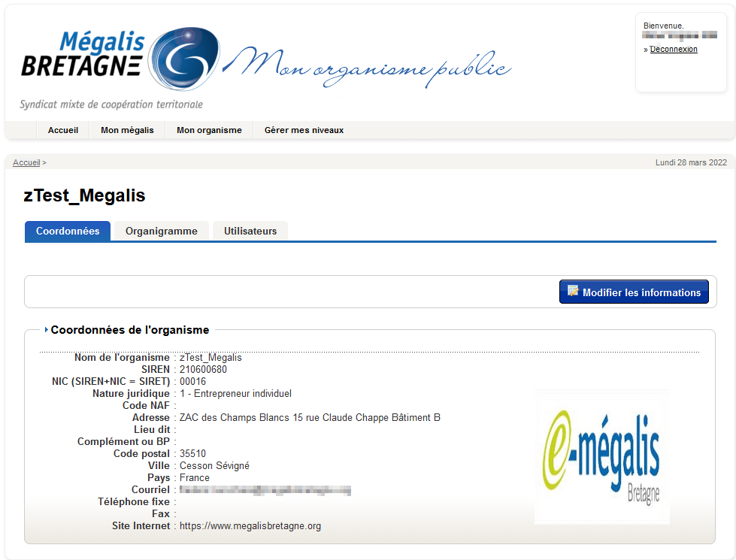The height and width of the screenshot is (560, 736).
Task: Select Mon organisme in the navigation bar
Action: [x=209, y=130]
